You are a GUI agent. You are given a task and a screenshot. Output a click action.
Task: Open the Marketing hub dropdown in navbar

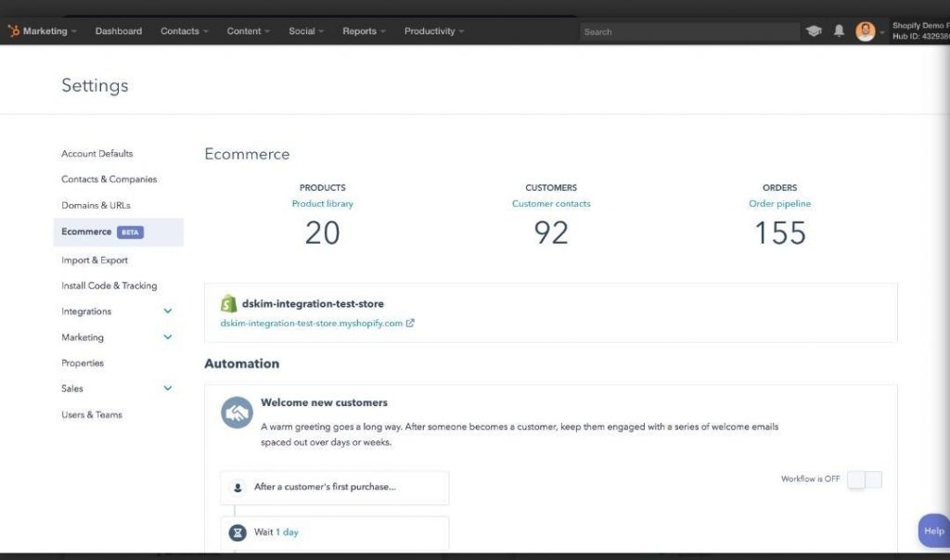50,31
